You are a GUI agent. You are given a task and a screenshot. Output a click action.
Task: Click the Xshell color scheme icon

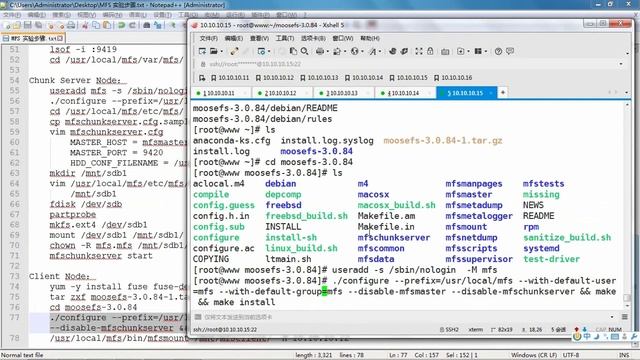click(x=337, y=51)
